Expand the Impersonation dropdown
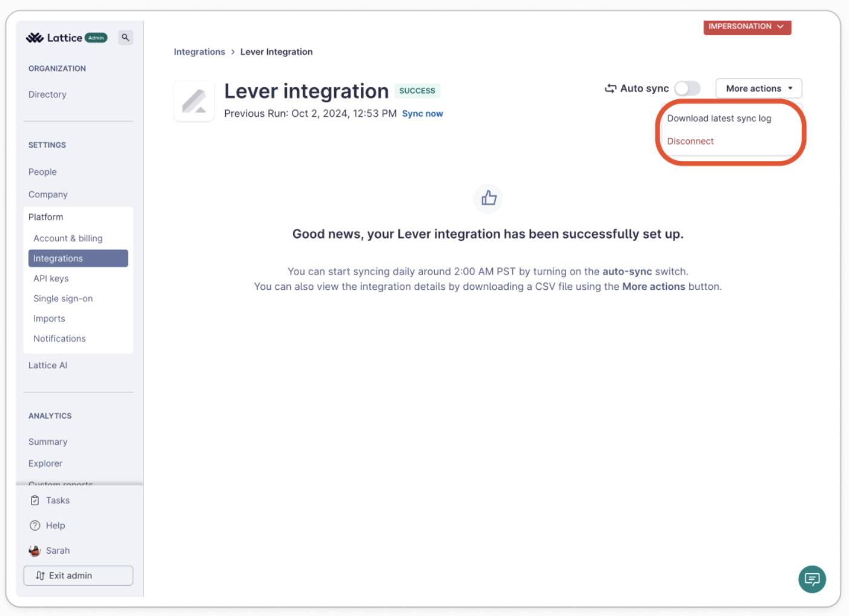 pos(747,27)
